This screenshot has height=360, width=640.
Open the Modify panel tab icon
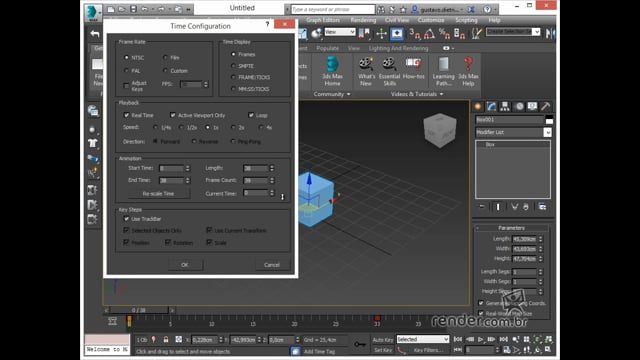click(491, 107)
